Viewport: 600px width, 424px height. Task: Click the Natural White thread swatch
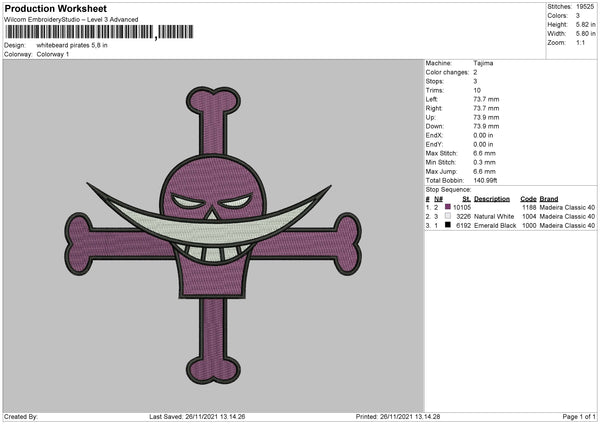(x=448, y=216)
